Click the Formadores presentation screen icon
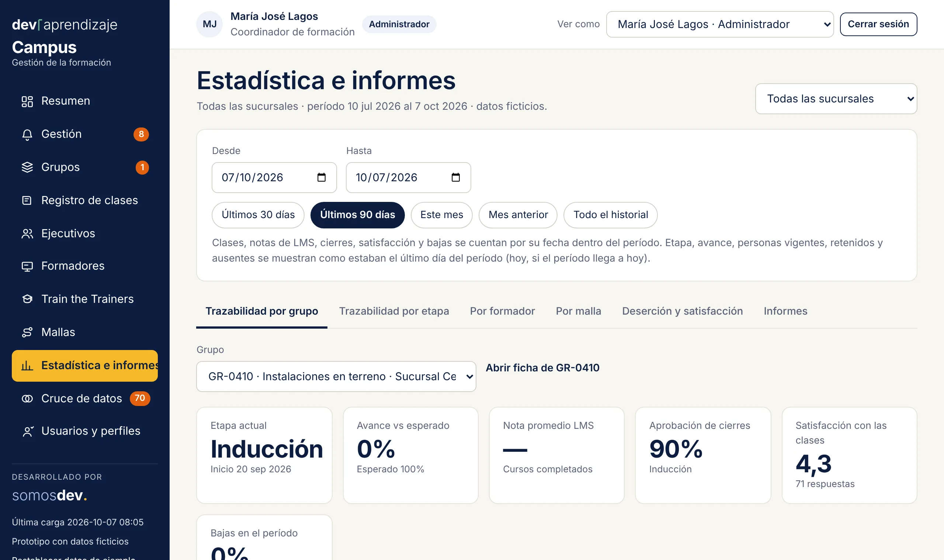944x560 pixels. (x=27, y=266)
